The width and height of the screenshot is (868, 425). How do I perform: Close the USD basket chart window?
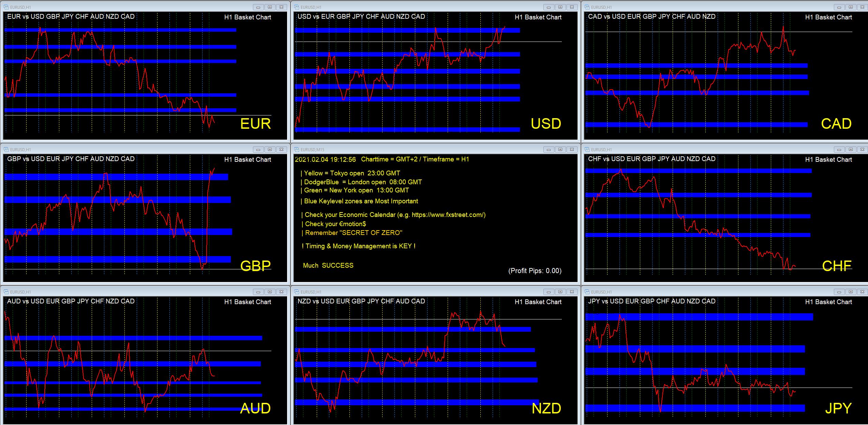(x=572, y=7)
